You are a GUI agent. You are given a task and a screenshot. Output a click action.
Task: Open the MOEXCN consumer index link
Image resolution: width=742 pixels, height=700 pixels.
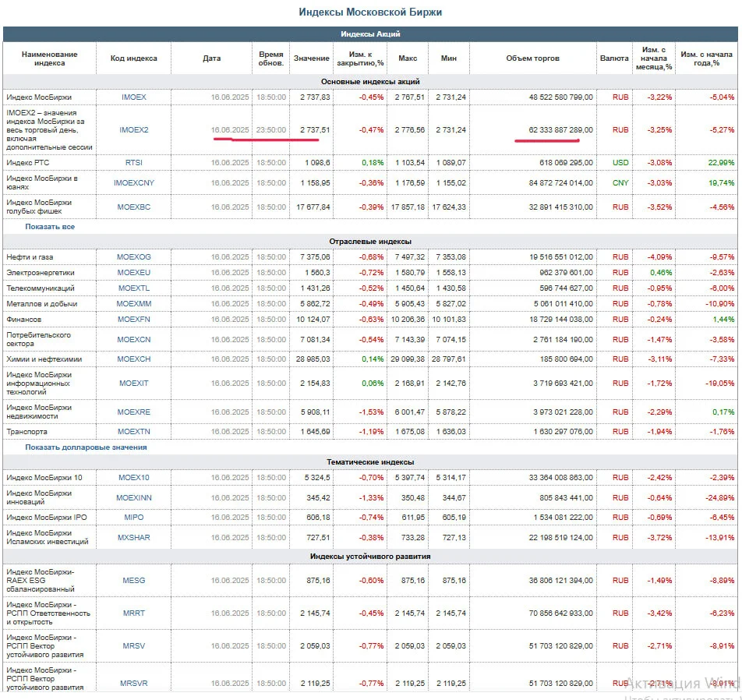pos(134,339)
